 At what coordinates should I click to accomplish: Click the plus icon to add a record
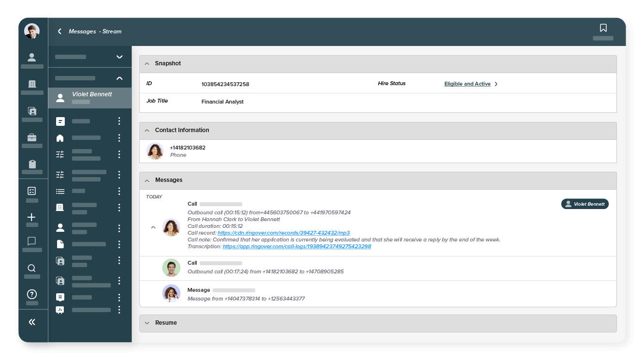tap(31, 217)
